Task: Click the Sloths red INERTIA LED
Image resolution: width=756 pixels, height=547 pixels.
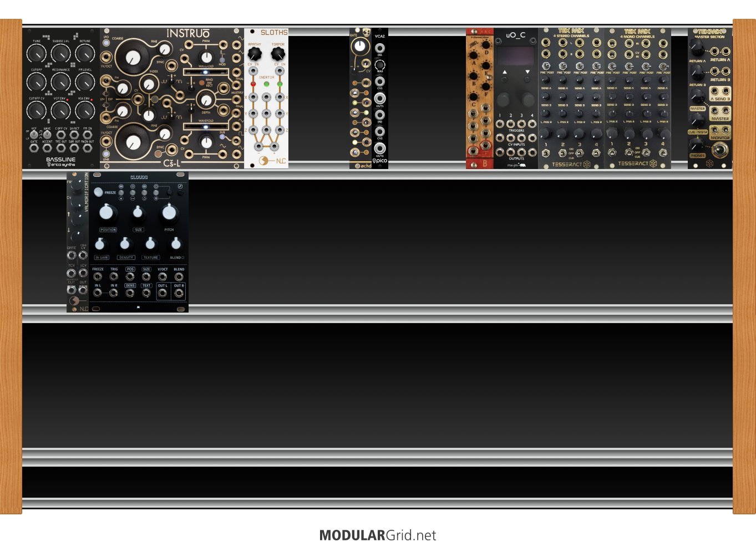Action: [253, 84]
